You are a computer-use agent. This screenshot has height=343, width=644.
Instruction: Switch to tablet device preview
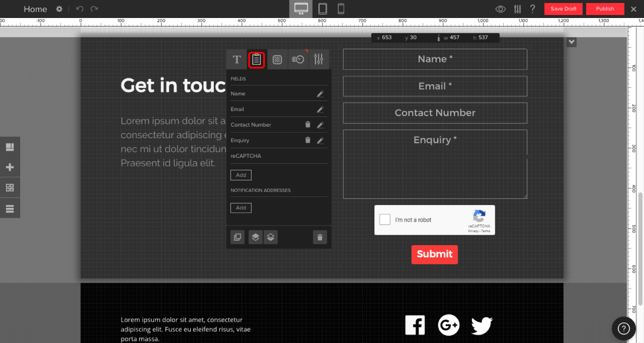(x=322, y=9)
